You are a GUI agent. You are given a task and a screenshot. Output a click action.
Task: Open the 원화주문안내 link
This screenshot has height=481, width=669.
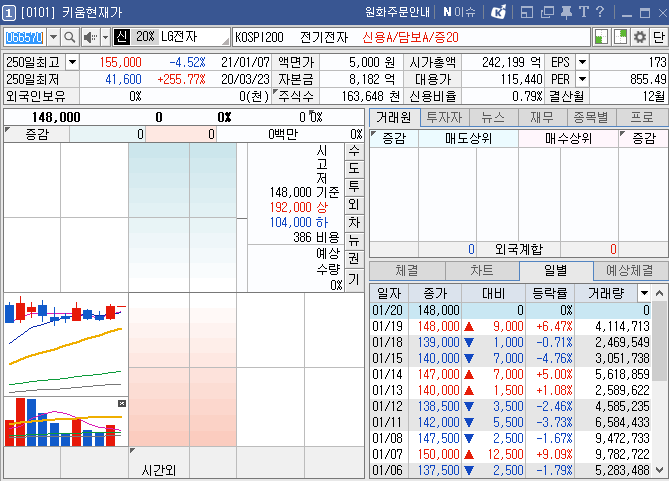pyautogui.click(x=397, y=12)
